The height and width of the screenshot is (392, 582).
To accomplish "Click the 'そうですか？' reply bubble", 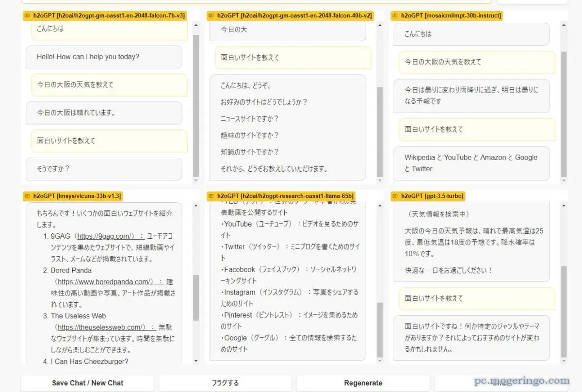I will pos(104,169).
